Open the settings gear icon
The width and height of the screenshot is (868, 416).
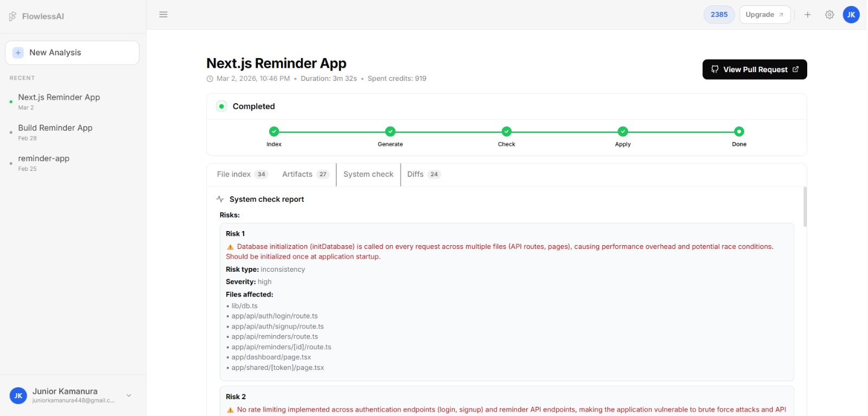(x=829, y=15)
